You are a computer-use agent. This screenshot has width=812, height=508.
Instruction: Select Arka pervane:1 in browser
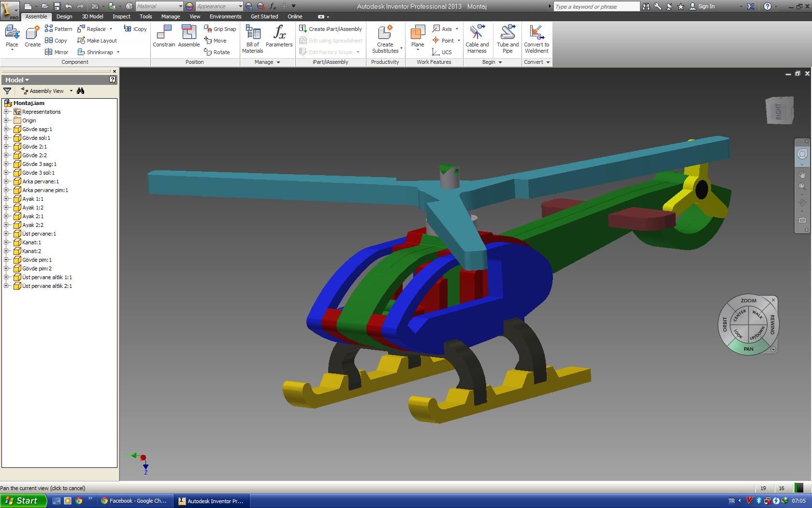[x=41, y=181]
